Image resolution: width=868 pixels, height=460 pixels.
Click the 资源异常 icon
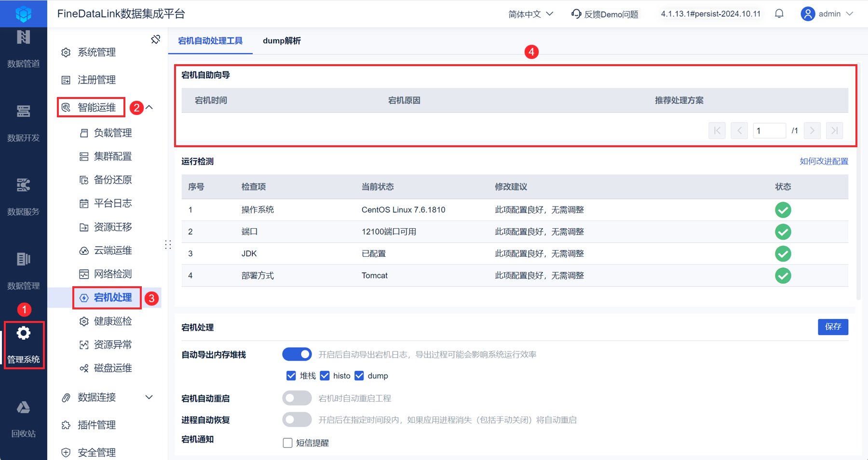[x=84, y=345]
